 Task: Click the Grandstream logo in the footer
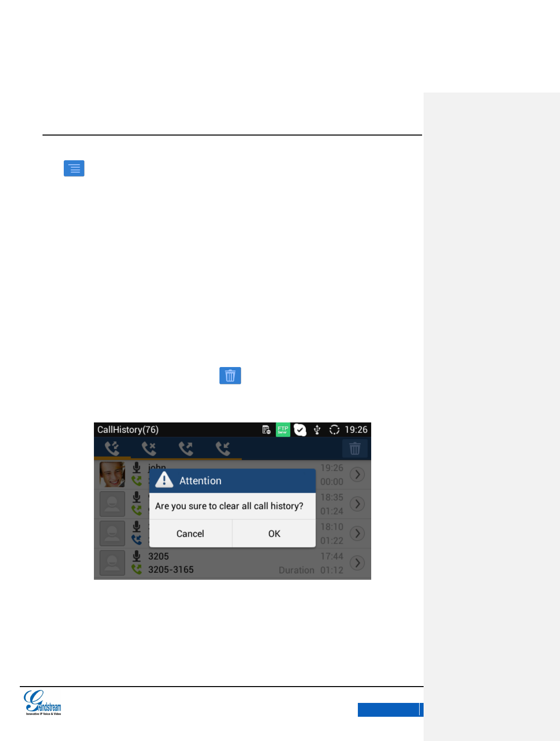(43, 702)
